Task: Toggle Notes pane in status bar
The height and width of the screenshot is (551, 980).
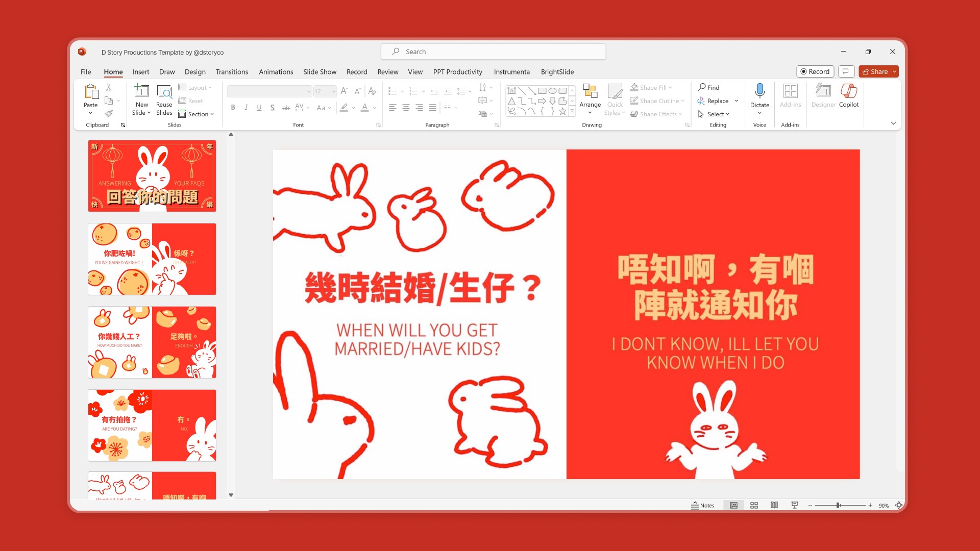Action: [703, 505]
